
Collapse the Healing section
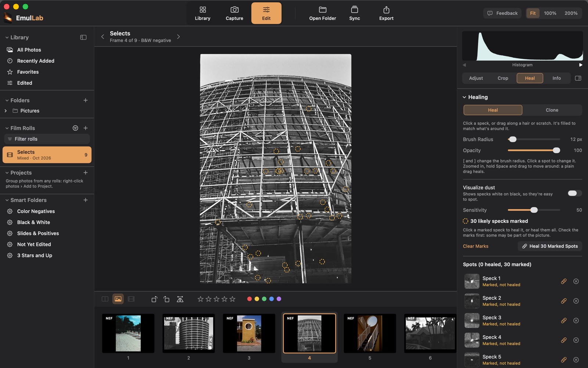pyautogui.click(x=465, y=97)
